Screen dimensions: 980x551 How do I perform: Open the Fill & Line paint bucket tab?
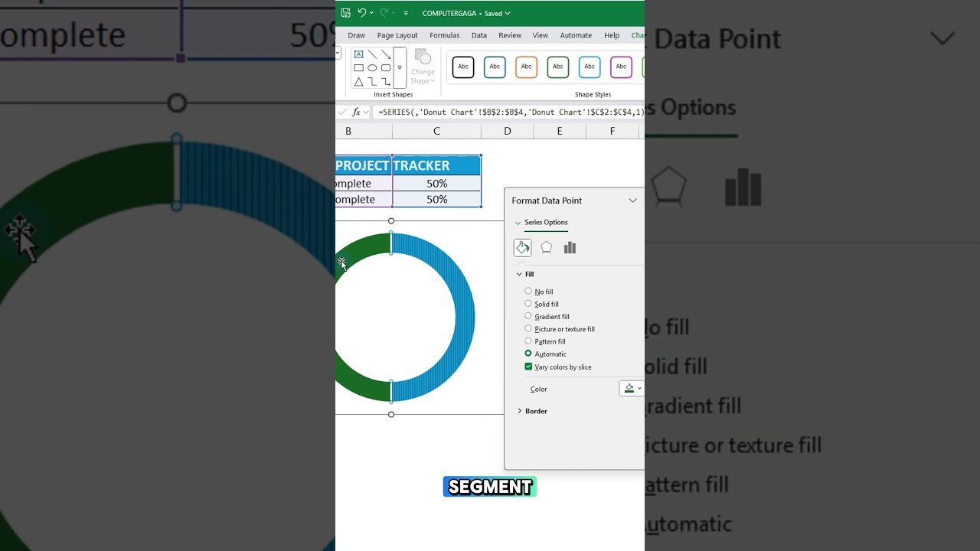tap(522, 248)
